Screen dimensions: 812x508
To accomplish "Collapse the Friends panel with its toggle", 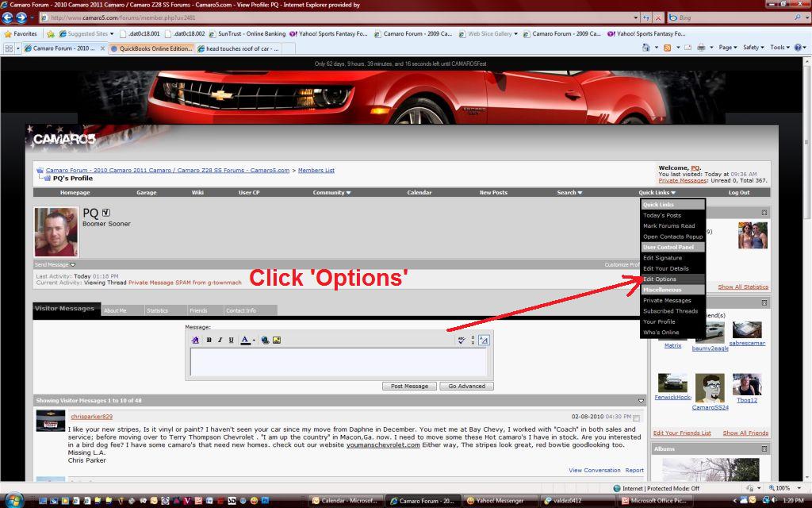I will coord(764,302).
